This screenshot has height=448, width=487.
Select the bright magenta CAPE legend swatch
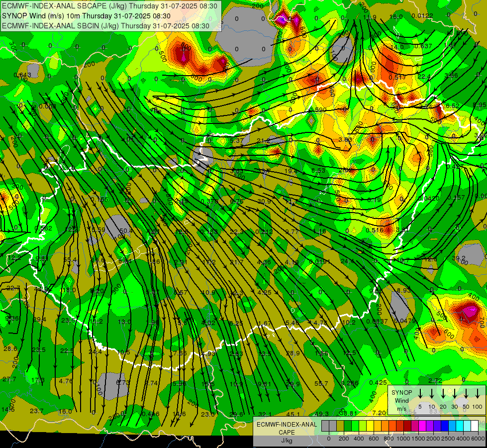[x=422, y=426]
